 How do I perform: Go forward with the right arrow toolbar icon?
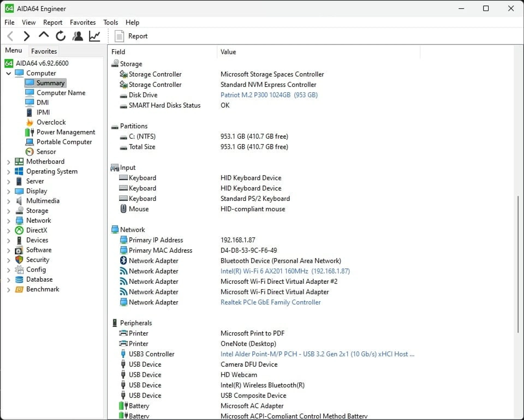[x=26, y=36]
